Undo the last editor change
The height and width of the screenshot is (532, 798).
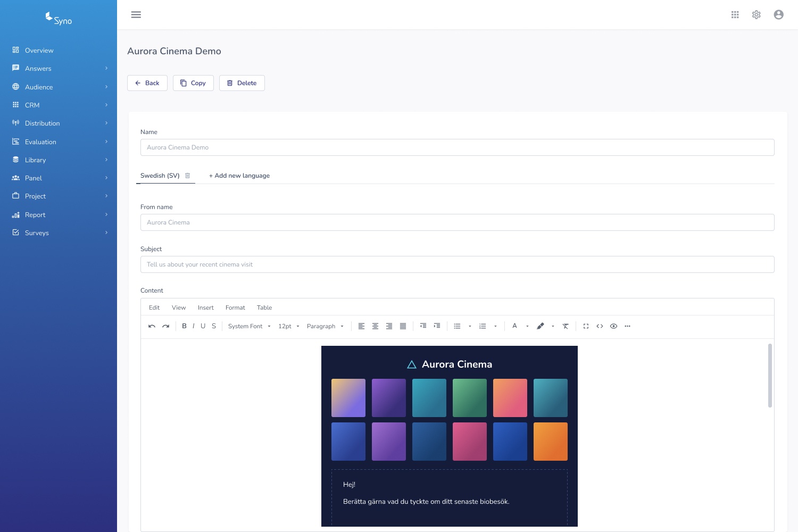pos(152,326)
